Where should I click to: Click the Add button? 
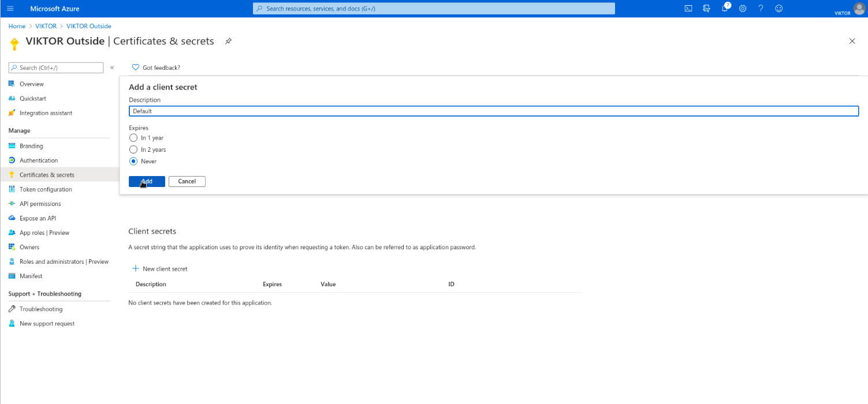pyautogui.click(x=147, y=181)
